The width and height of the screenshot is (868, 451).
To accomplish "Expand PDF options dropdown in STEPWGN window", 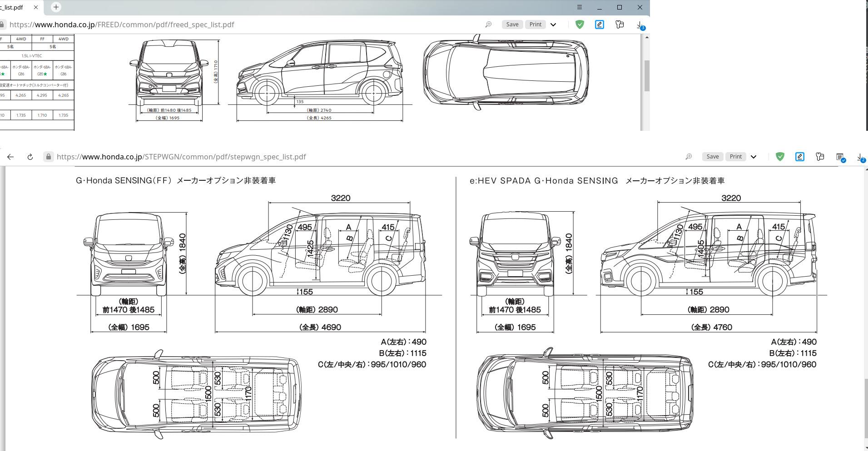I will point(754,157).
